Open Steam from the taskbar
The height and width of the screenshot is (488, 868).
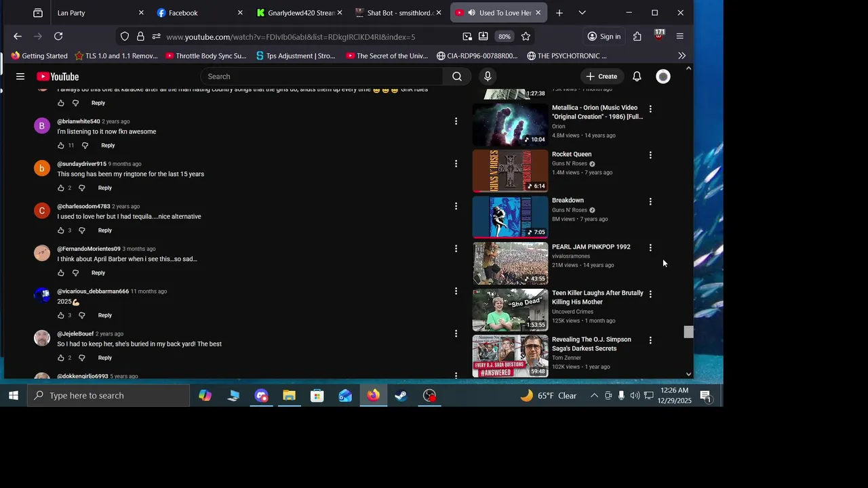(401, 396)
